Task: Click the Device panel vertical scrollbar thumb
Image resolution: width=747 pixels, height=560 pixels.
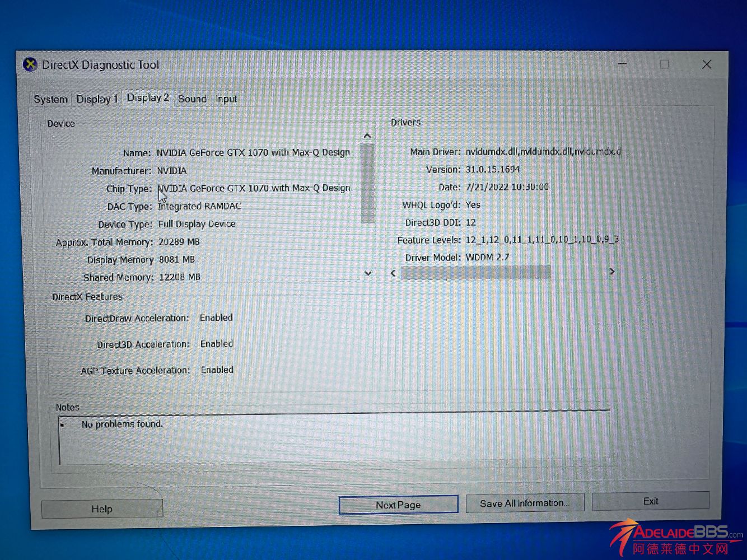Action: click(367, 184)
